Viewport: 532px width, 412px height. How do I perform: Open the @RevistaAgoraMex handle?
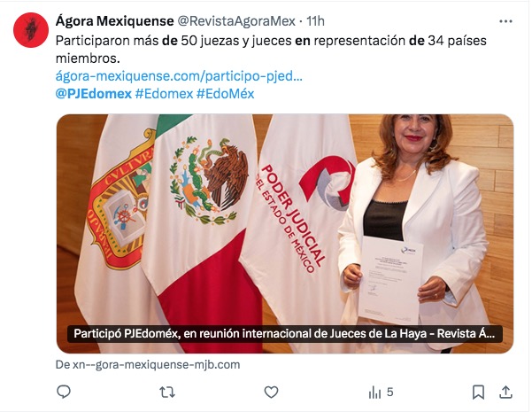tap(236, 21)
